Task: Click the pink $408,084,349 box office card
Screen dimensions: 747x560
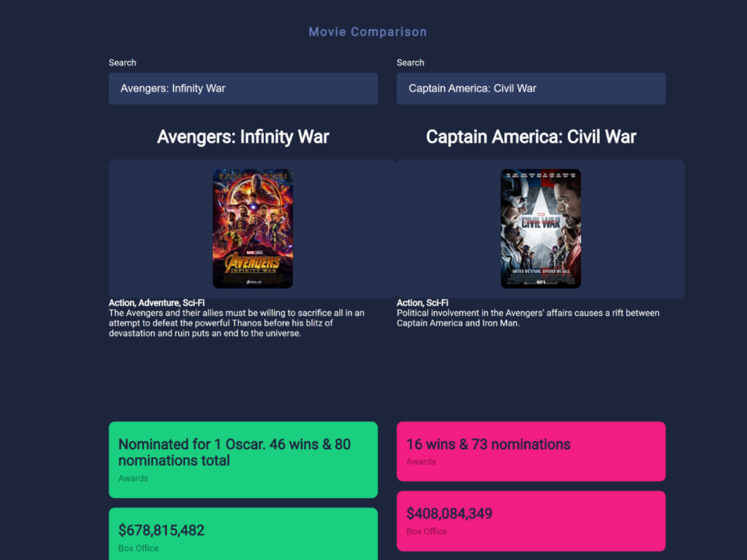Action: (x=531, y=521)
